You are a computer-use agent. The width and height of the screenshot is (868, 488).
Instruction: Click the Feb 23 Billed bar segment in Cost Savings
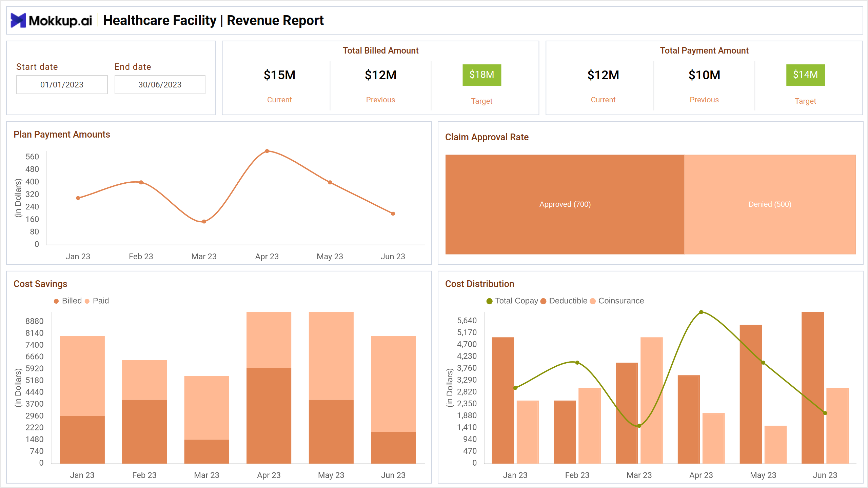[x=144, y=432]
